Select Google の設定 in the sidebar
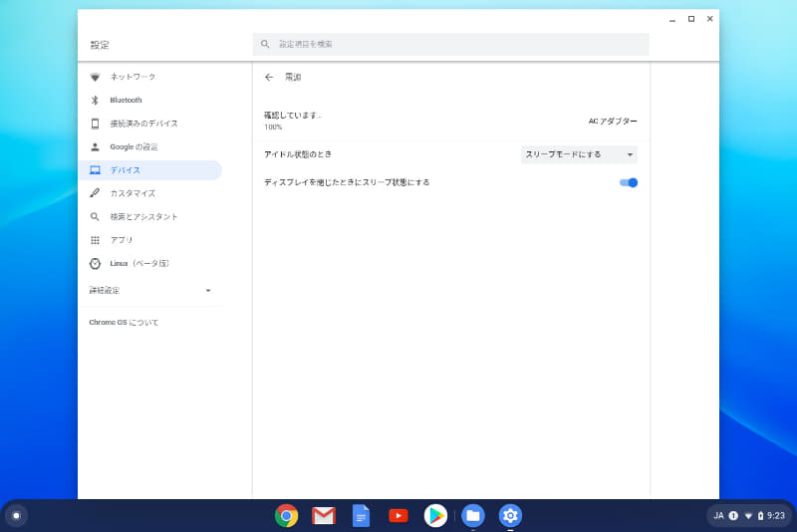This screenshot has height=532, width=797. click(150, 146)
